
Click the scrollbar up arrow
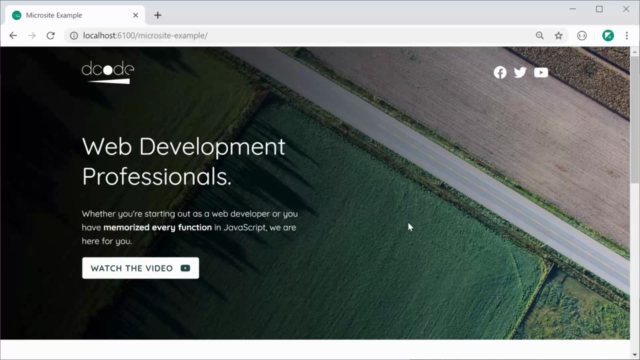click(x=635, y=52)
